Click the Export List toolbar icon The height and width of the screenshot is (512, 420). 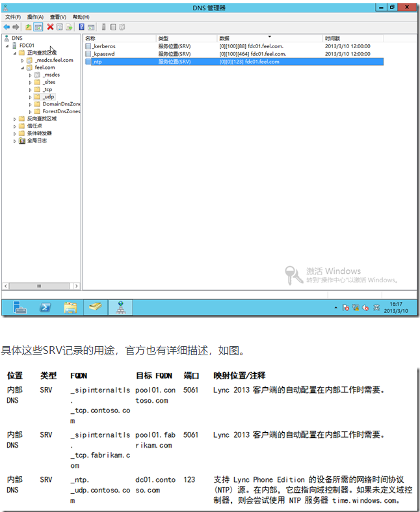tap(69, 27)
